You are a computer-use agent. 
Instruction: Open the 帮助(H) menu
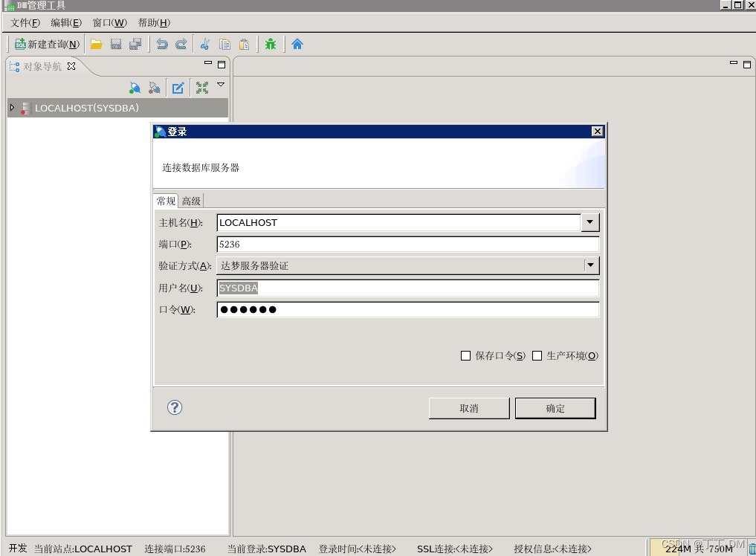click(154, 22)
